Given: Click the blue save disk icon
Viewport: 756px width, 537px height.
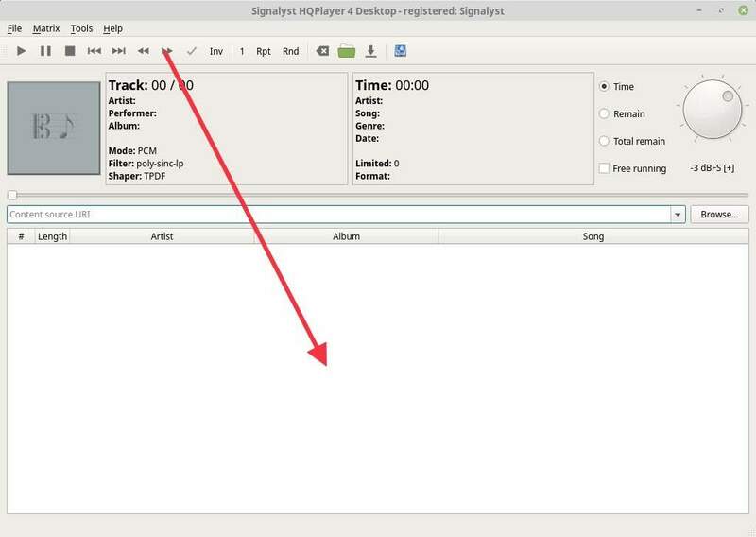Looking at the screenshot, I should [401, 51].
